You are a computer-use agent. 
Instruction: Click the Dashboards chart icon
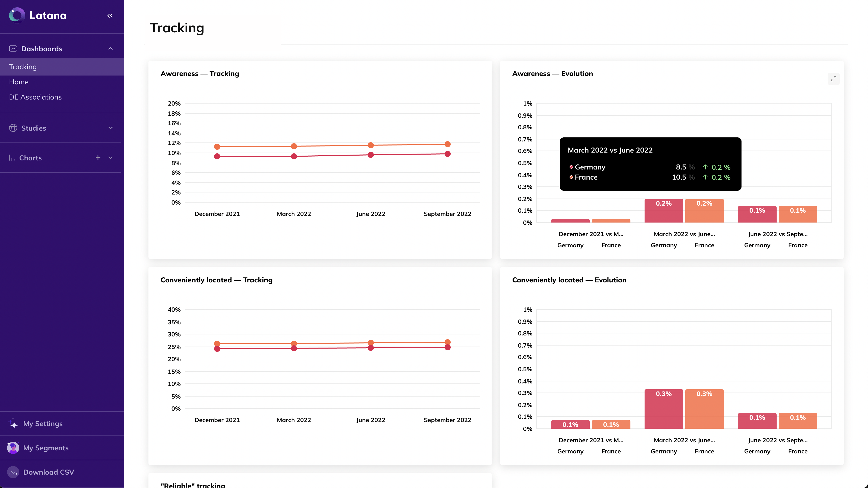13,48
